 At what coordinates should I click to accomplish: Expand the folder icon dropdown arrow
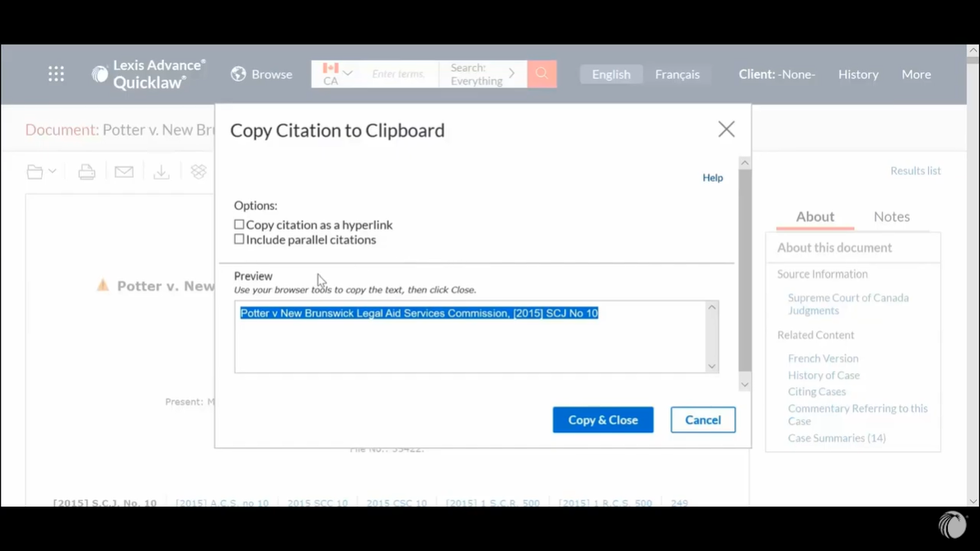tap(53, 171)
